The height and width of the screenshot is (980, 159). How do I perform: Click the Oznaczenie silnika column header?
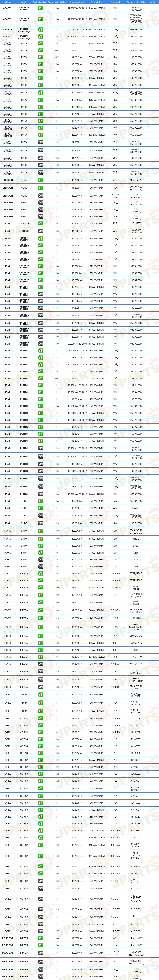click(x=136, y=2)
